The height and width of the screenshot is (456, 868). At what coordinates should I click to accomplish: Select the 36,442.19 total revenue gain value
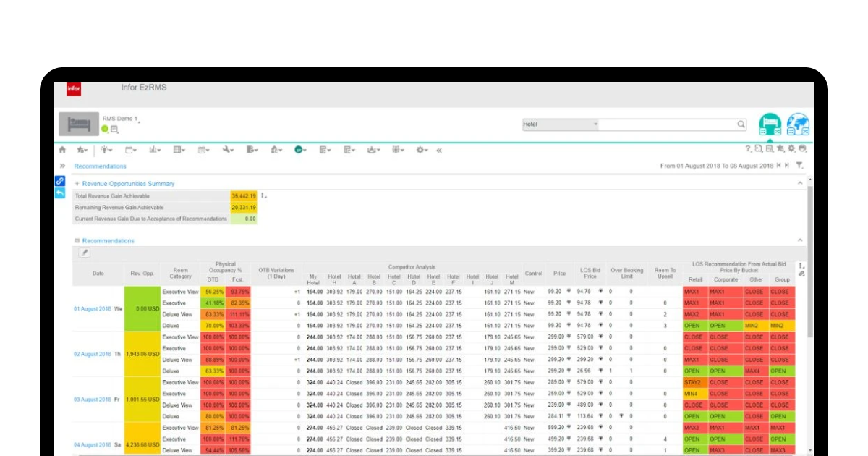pos(244,196)
